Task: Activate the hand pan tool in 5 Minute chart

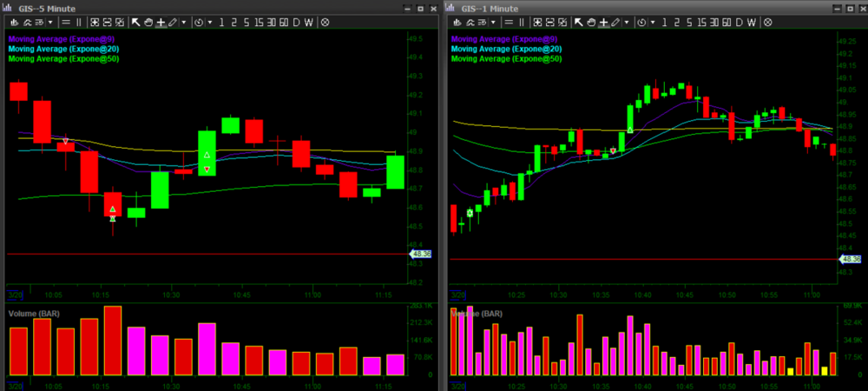Action: pos(148,22)
